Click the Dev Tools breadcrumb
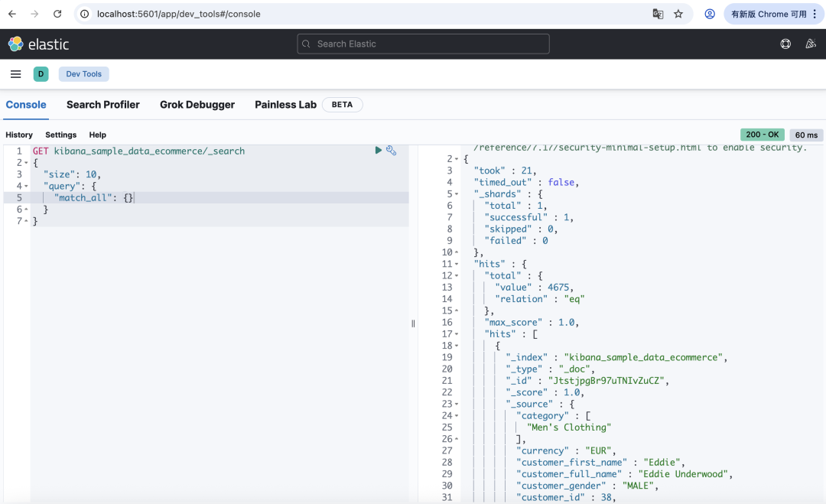This screenshot has width=826, height=504. pos(84,74)
